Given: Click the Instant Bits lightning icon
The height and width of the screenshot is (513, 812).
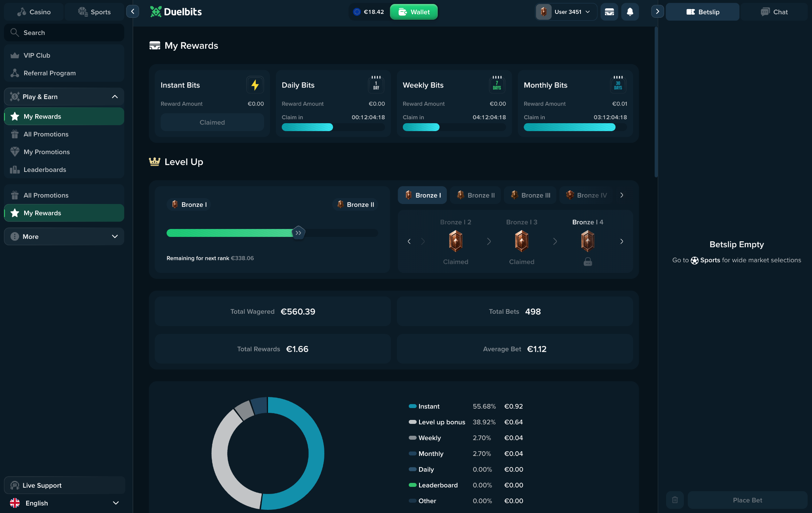Looking at the screenshot, I should (255, 85).
